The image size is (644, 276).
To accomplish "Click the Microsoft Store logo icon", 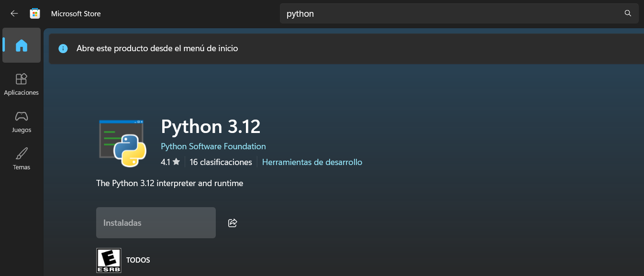I will coord(35,13).
